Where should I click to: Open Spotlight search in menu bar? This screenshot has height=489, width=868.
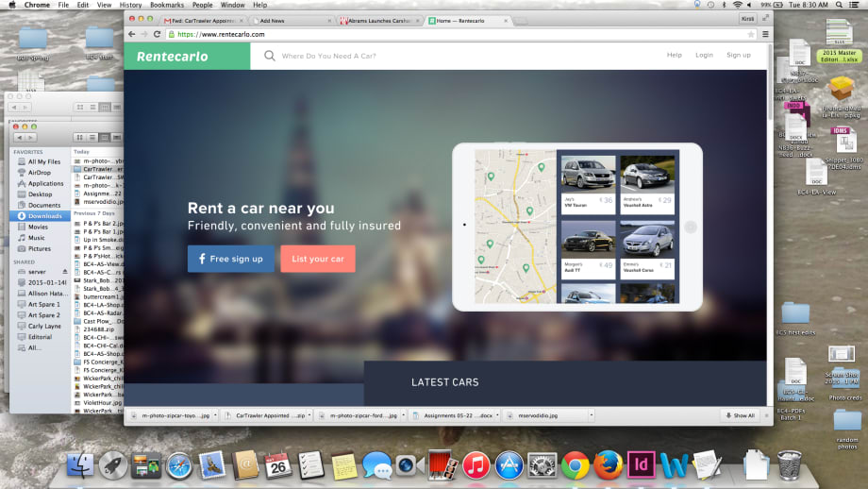(x=839, y=5)
